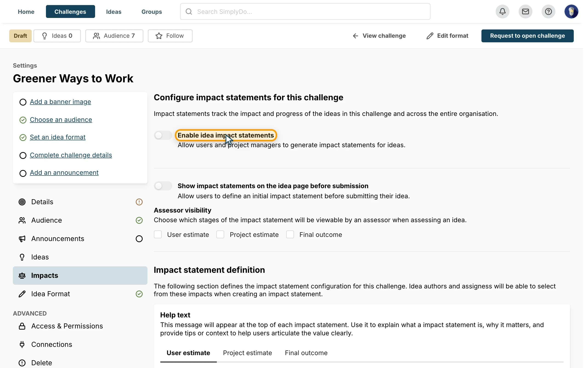Click the green check beside Choose an audience
This screenshot has height=368, width=588.
click(x=23, y=120)
